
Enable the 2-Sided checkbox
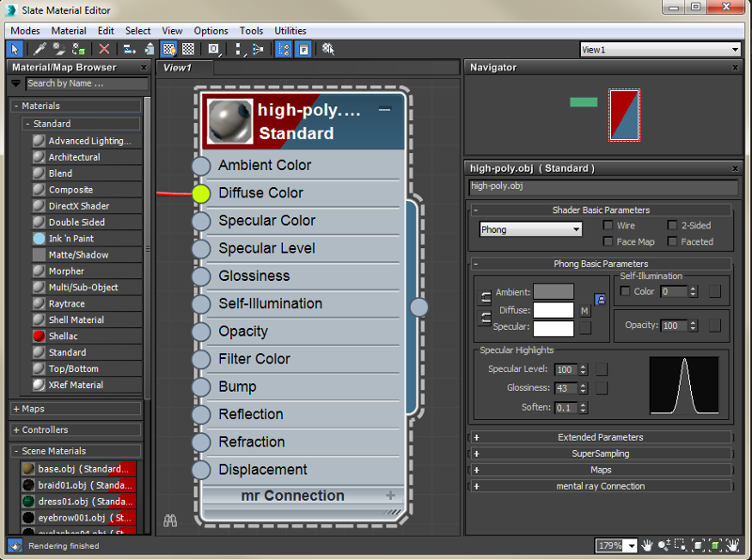click(x=672, y=226)
